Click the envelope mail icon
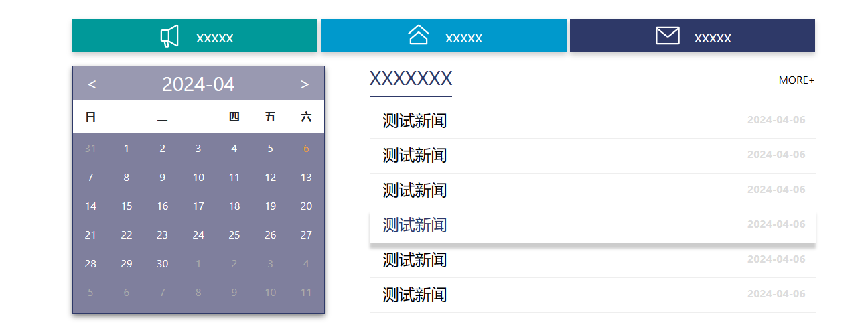Viewport: 868px width, 333px height. pyautogui.click(x=668, y=36)
